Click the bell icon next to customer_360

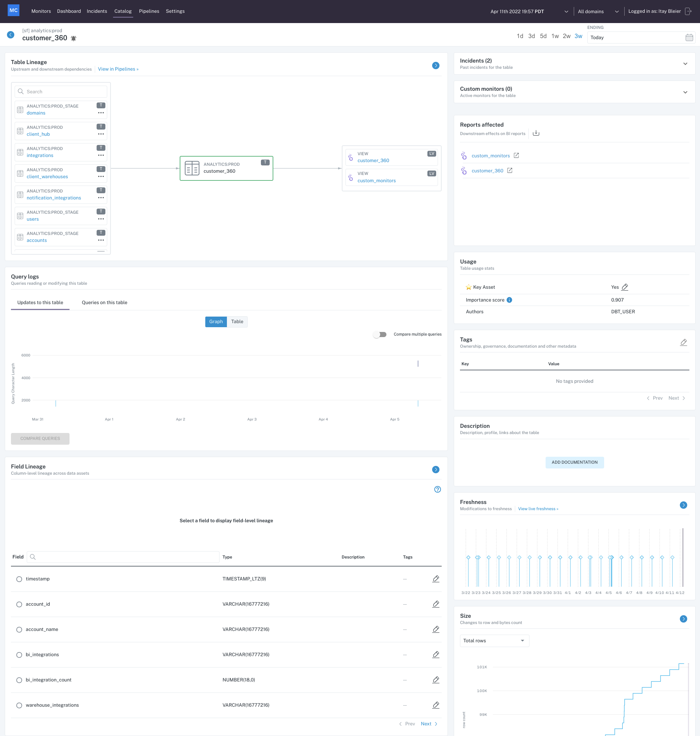point(74,38)
